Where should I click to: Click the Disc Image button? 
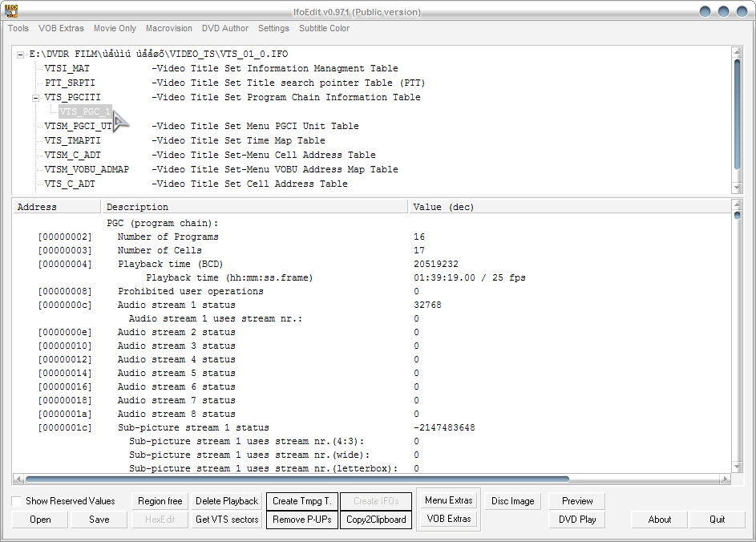(512, 501)
